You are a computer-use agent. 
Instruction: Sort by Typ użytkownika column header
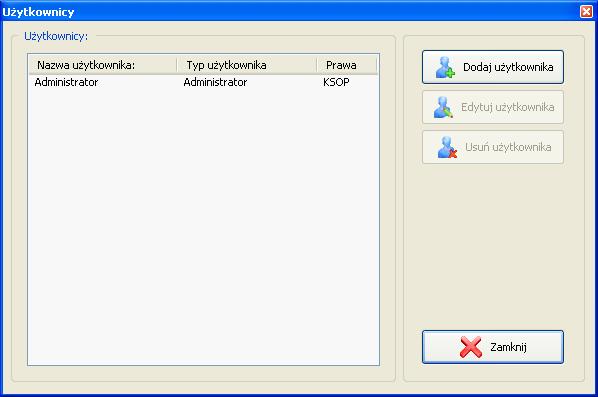[246, 65]
